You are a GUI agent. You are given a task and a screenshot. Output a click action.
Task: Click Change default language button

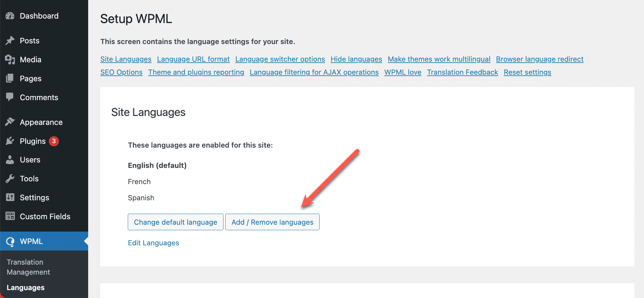click(x=176, y=222)
